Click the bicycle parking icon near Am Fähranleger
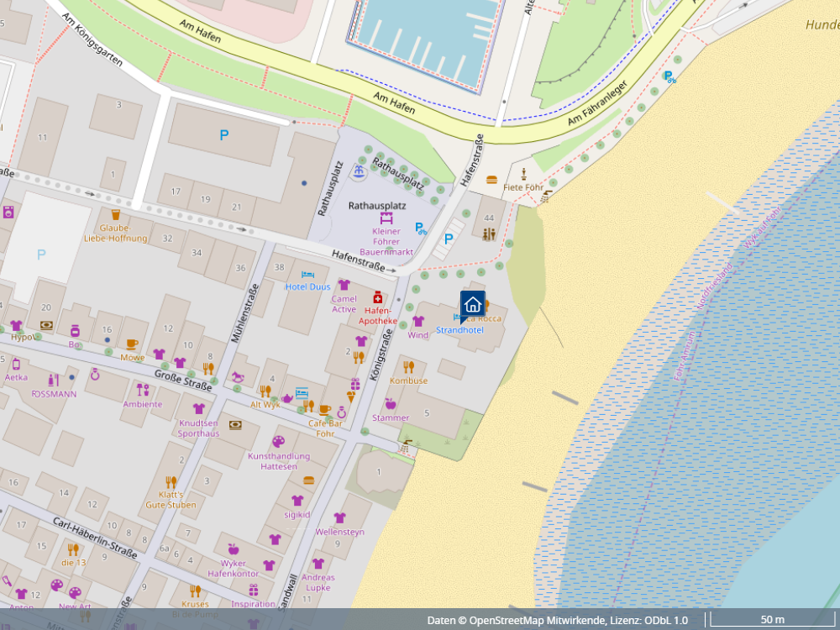 coord(669,77)
